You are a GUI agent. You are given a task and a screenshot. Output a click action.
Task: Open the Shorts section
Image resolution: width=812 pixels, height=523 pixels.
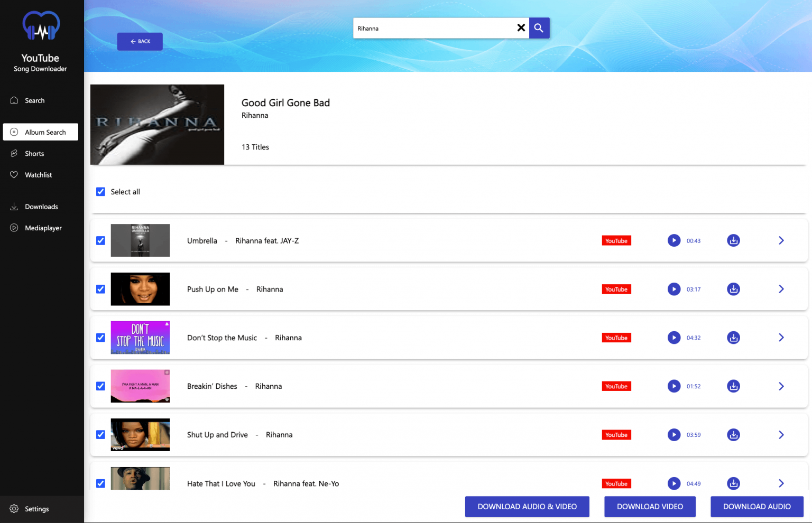pyautogui.click(x=34, y=153)
